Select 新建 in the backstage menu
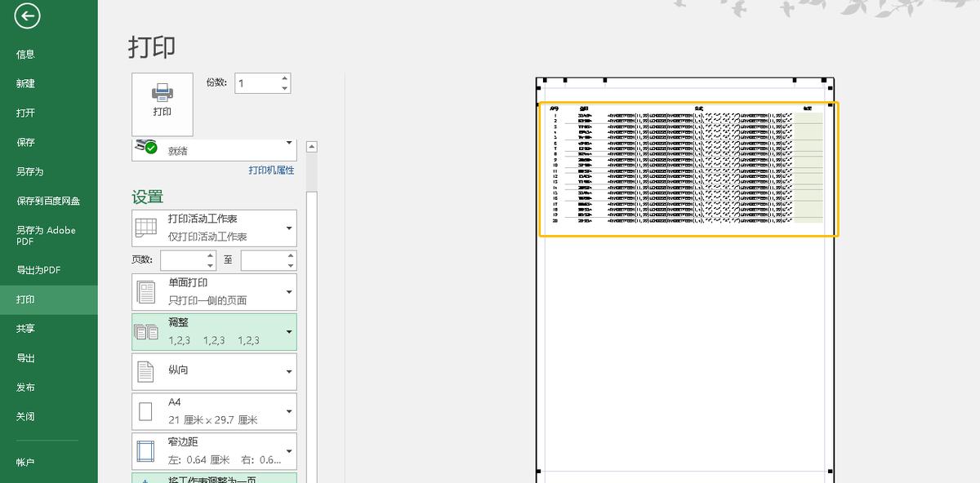Screen dimensions: 980x483 49,84
